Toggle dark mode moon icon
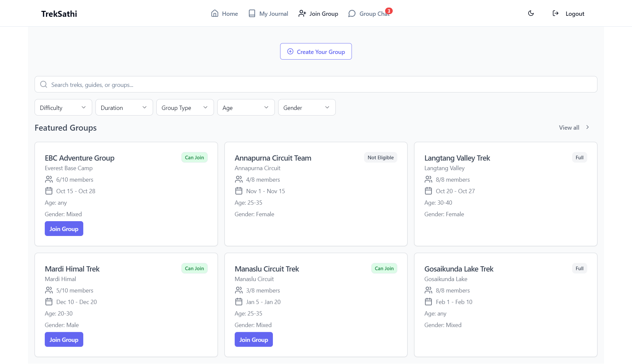 (x=531, y=13)
